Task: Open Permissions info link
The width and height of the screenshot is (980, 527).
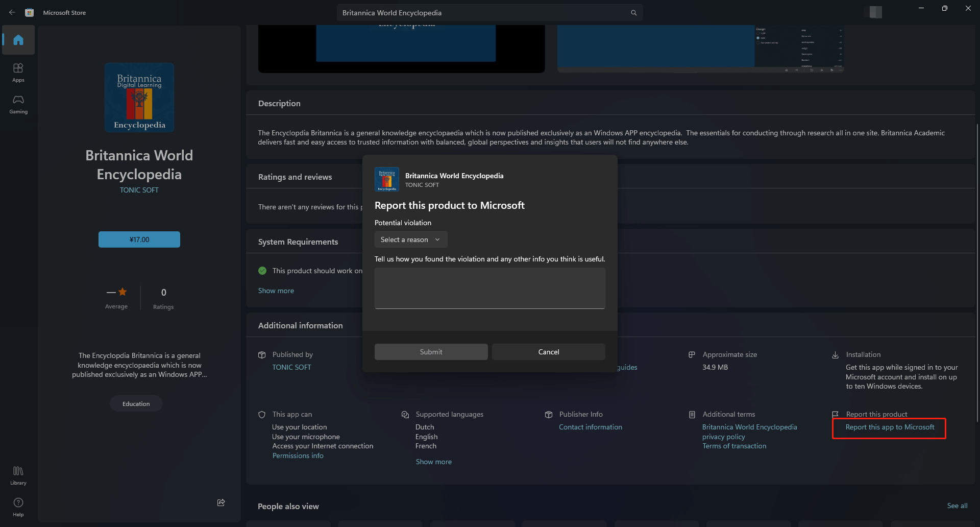Action: (298, 456)
